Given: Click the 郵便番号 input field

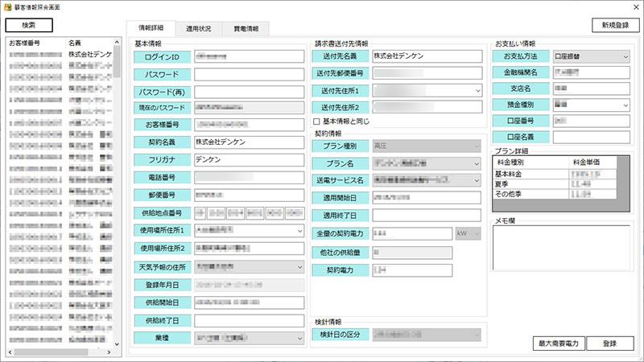Looking at the screenshot, I should 250,195.
